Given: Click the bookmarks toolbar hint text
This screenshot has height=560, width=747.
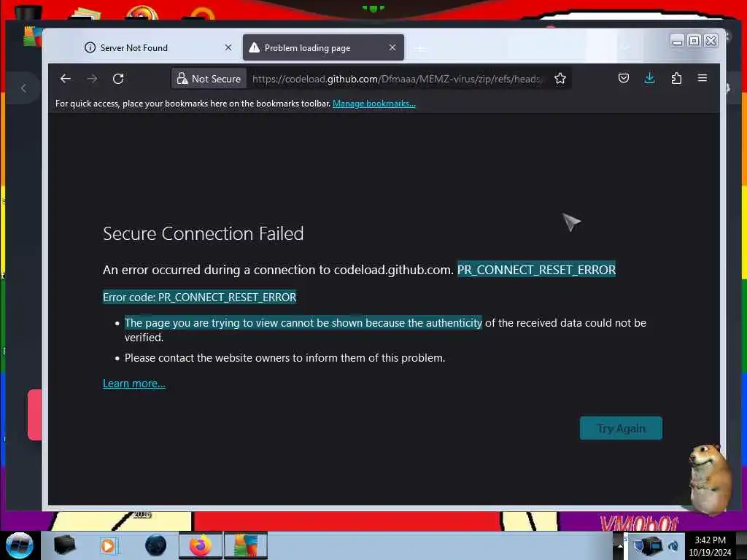Looking at the screenshot, I should point(193,104).
